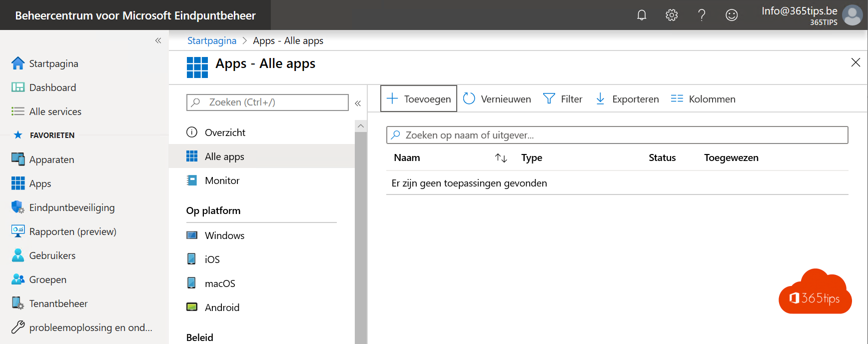868x344 pixels.
Task: Filter apps by Android platform
Action: pos(222,307)
